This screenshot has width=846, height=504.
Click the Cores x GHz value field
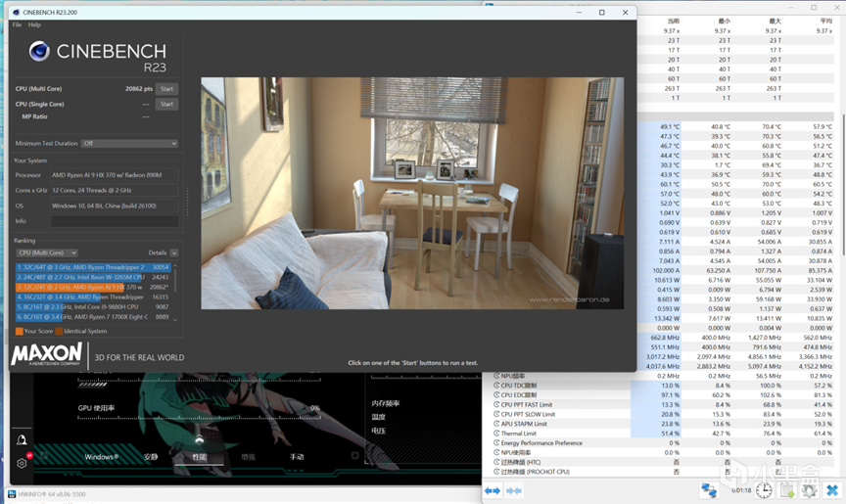[x=115, y=190]
